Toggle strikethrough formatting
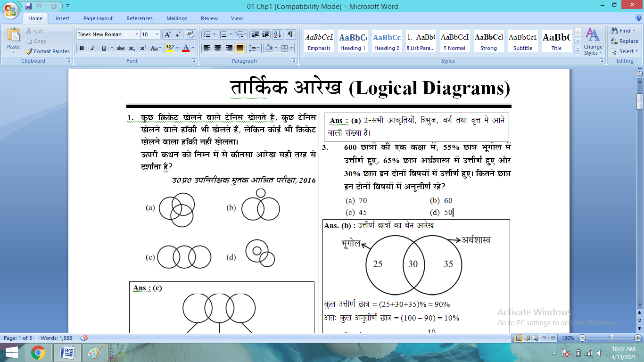 pyautogui.click(x=121, y=48)
